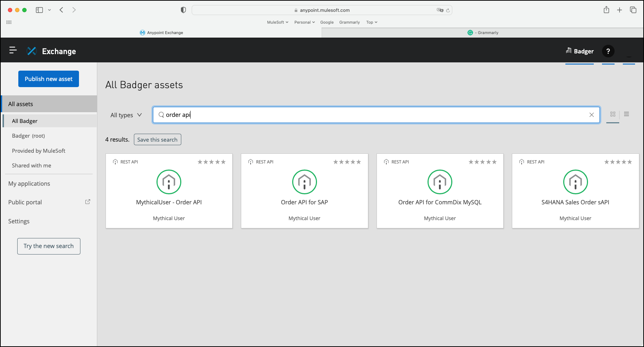Open the help question mark icon
Screen dimensions: 644x347
(x=608, y=51)
